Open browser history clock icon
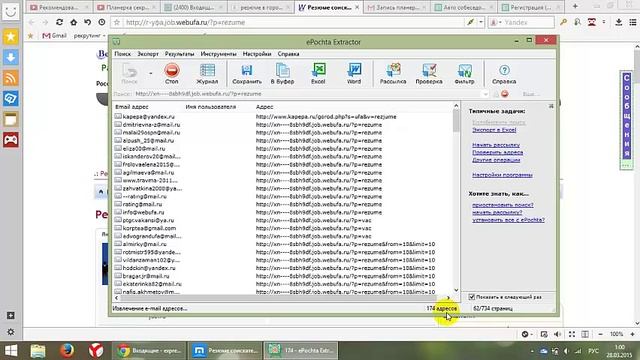 tap(102, 22)
